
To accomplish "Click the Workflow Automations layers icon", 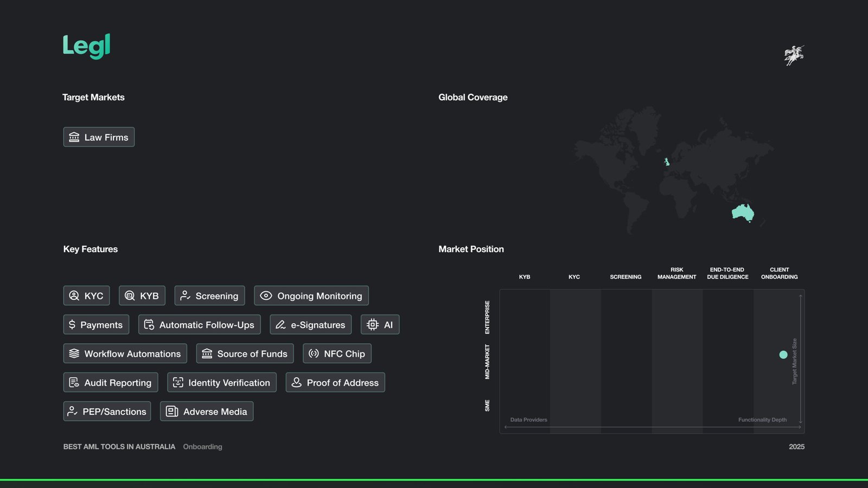I will [x=74, y=354].
